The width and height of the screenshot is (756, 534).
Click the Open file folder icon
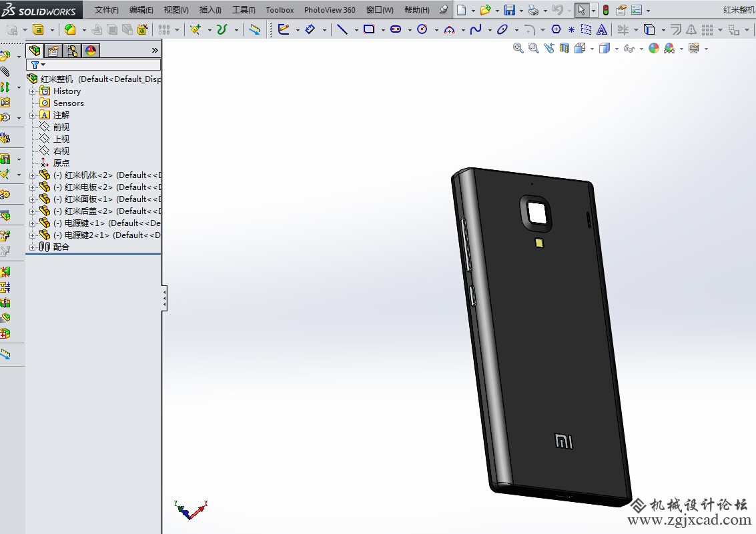click(x=486, y=9)
